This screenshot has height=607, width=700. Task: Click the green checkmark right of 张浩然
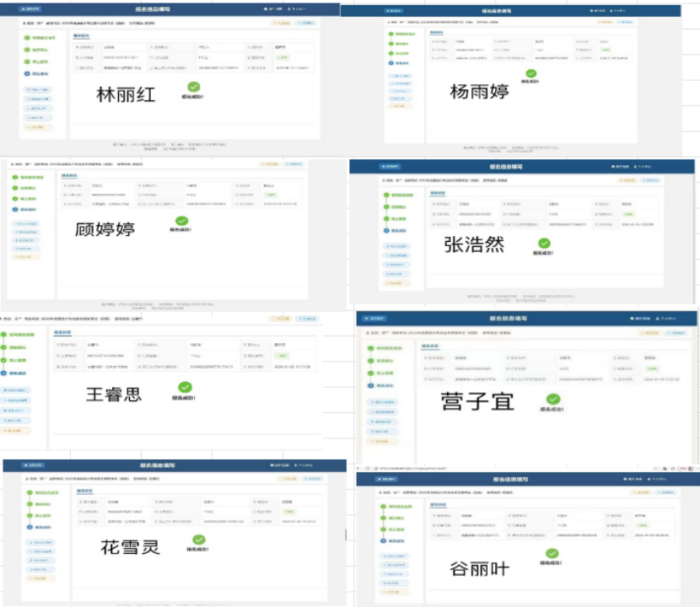click(544, 243)
